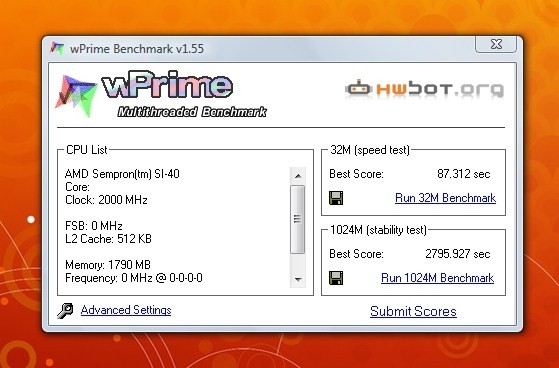
Task: Click the 'wPrime Benchmark v1.55' title text
Action: tap(137, 48)
